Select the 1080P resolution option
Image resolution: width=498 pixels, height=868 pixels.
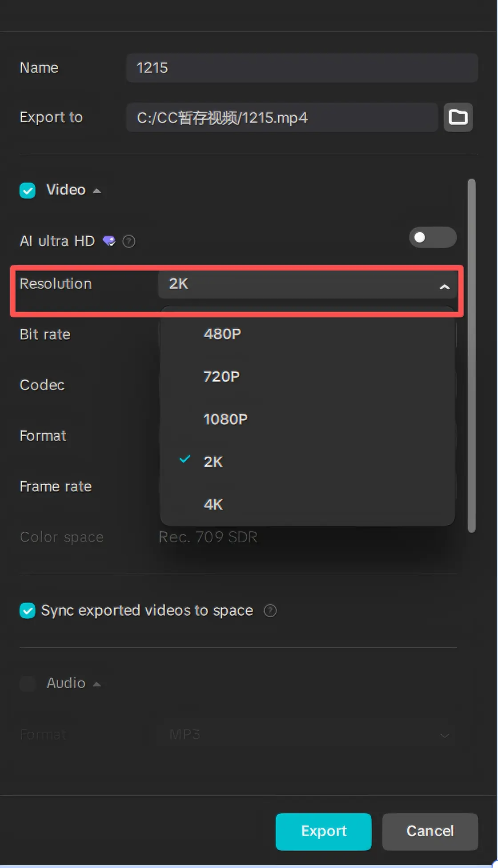(225, 418)
